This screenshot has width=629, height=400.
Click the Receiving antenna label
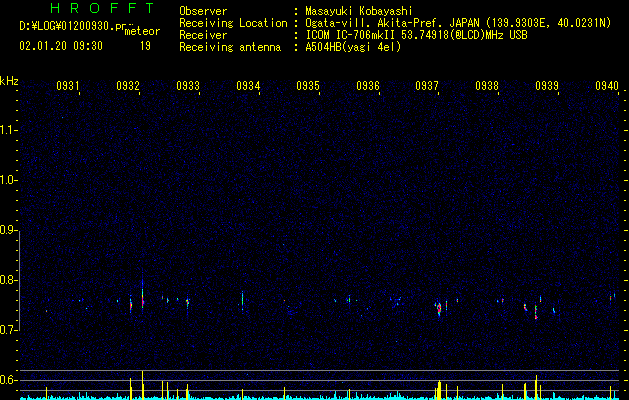[x=230, y=47]
